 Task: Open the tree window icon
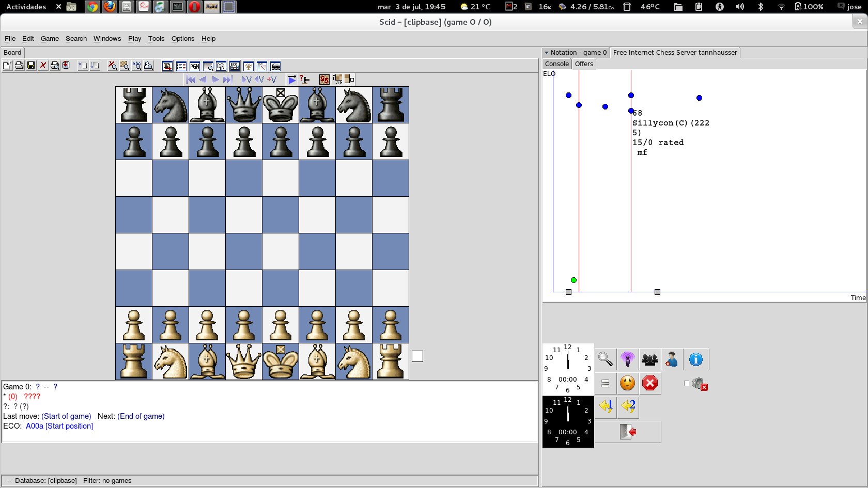[248, 66]
